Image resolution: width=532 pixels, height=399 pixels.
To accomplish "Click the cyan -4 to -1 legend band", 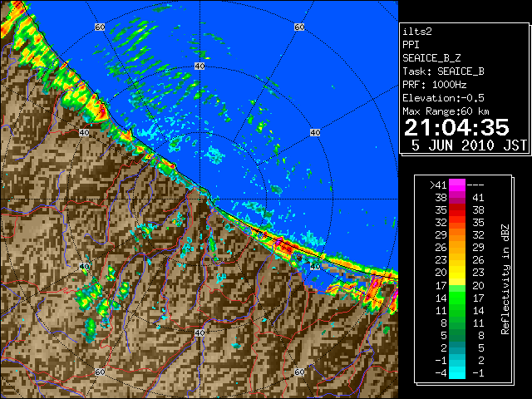I will 457,372.
